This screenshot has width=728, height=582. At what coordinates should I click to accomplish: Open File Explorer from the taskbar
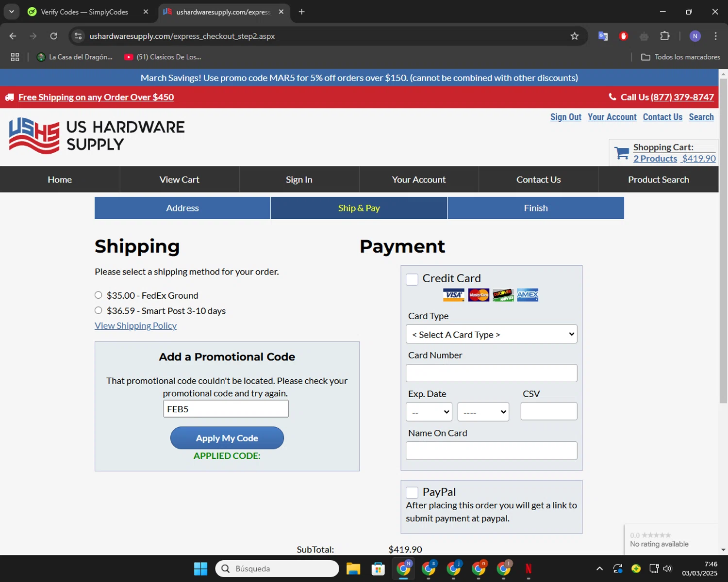[353, 568]
